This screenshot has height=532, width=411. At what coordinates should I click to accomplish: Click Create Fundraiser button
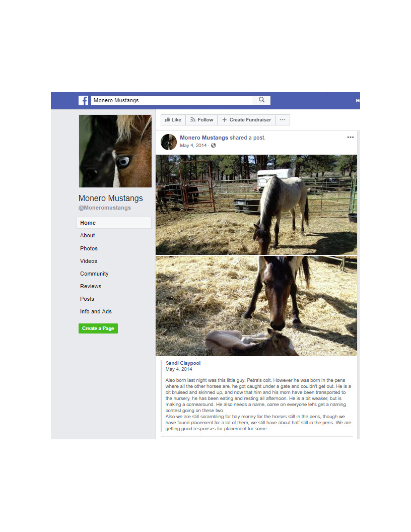[x=246, y=120]
